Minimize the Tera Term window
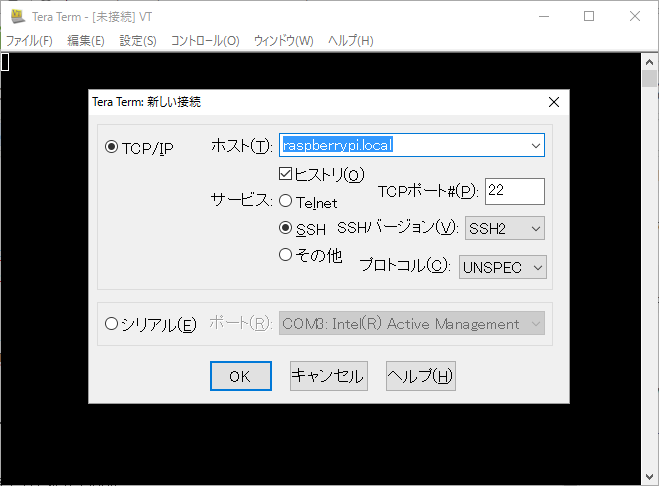659x486 pixels. click(x=544, y=16)
